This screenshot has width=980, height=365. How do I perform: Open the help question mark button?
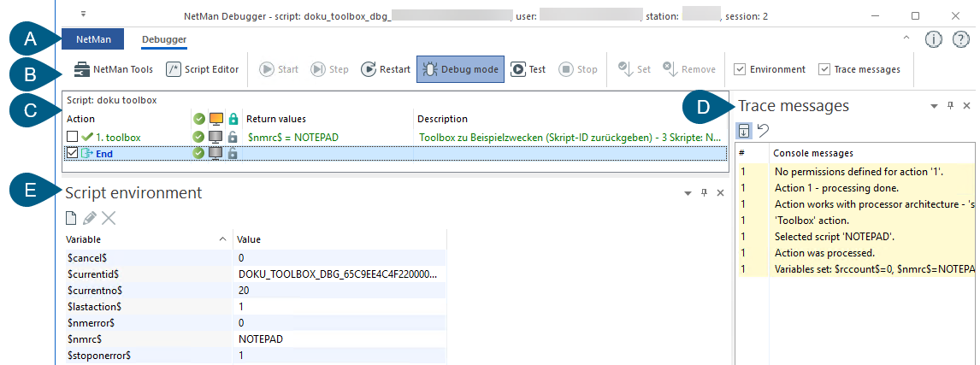[x=959, y=39]
